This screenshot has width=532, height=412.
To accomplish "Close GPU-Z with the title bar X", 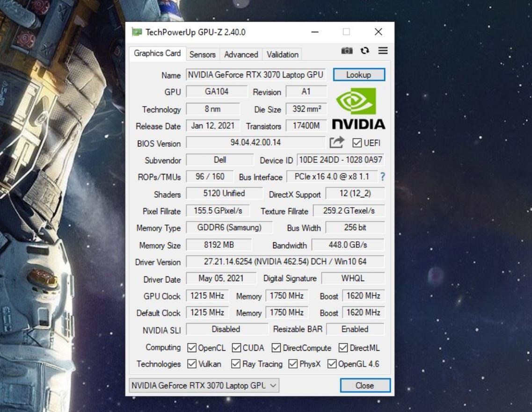I will pos(379,32).
